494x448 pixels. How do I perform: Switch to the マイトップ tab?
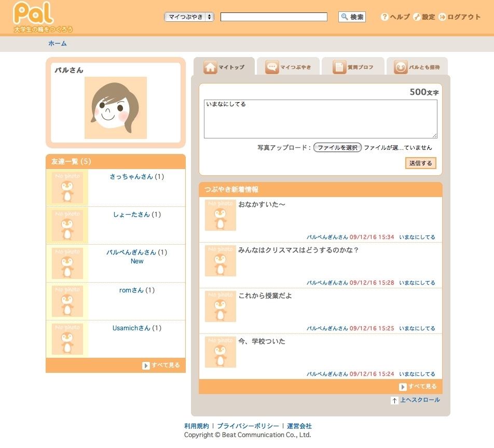coord(224,67)
